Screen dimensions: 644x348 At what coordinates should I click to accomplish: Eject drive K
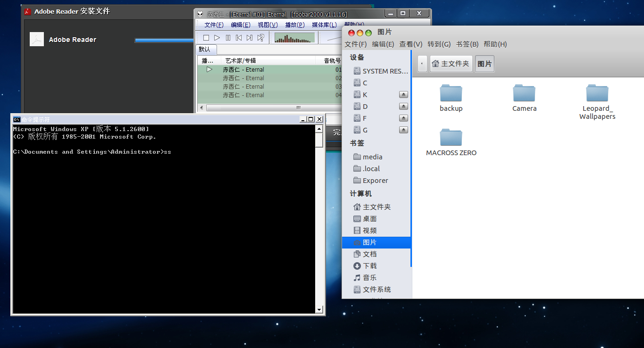[403, 95]
